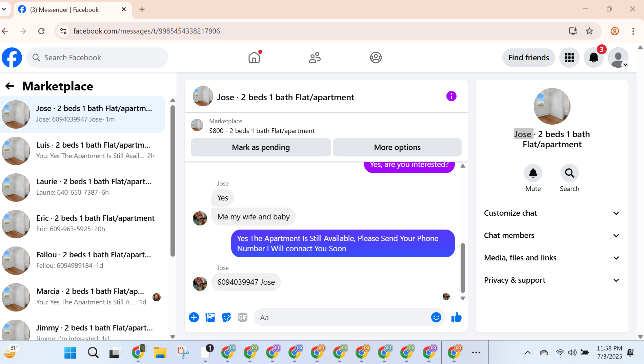Open the taskbar clock and date
Viewport: 644px width, 364px height.
[609, 352]
